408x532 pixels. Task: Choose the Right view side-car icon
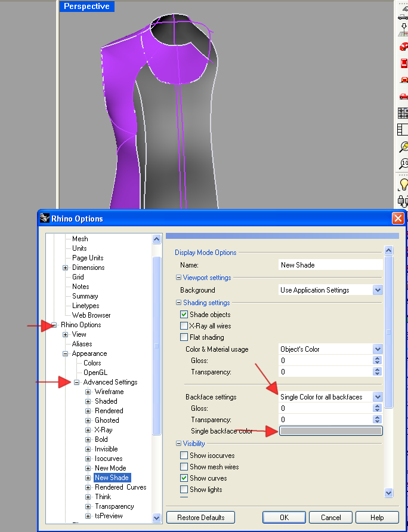coord(403,96)
